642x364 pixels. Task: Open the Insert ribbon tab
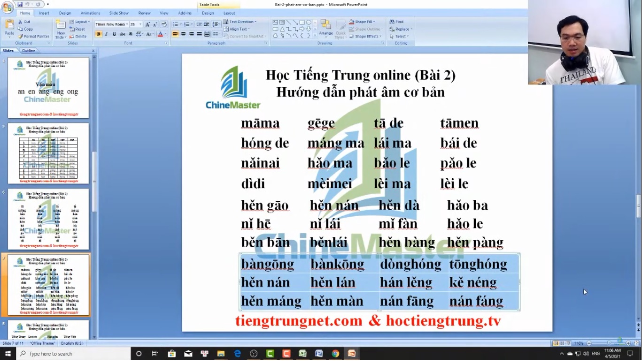pos(44,13)
